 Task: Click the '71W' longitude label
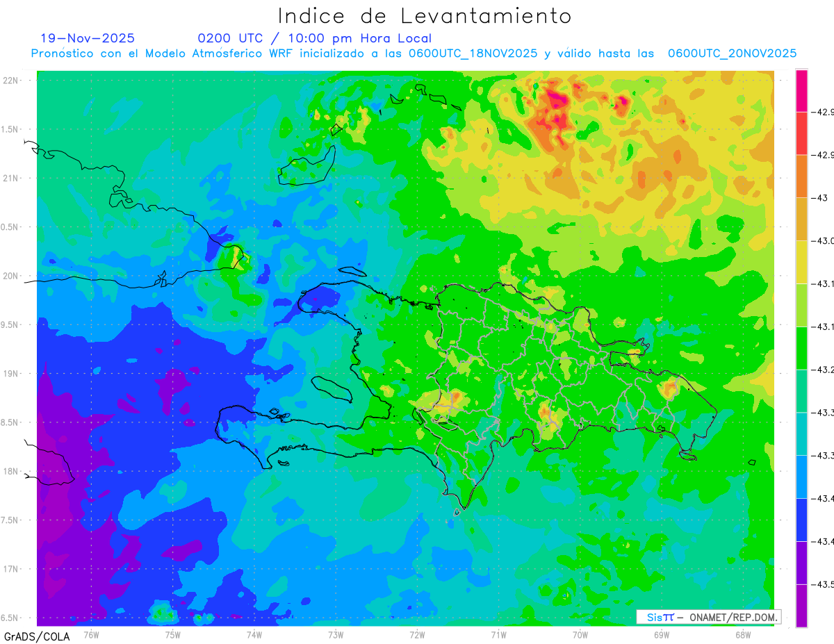point(498,634)
